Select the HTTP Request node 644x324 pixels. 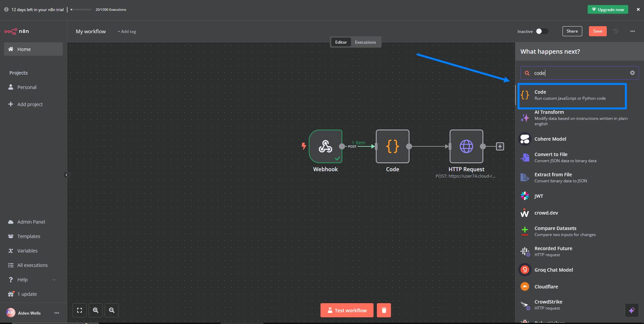point(466,146)
